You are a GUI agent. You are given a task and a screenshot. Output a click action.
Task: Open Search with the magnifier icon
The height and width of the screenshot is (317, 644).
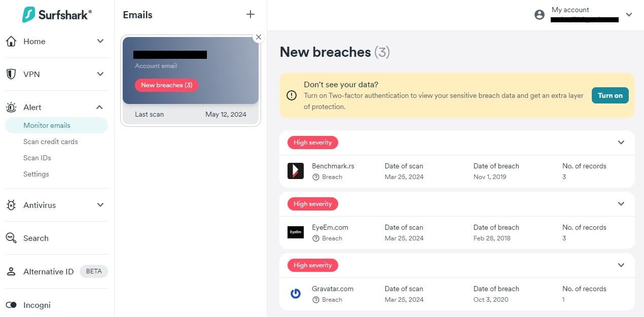point(11,238)
